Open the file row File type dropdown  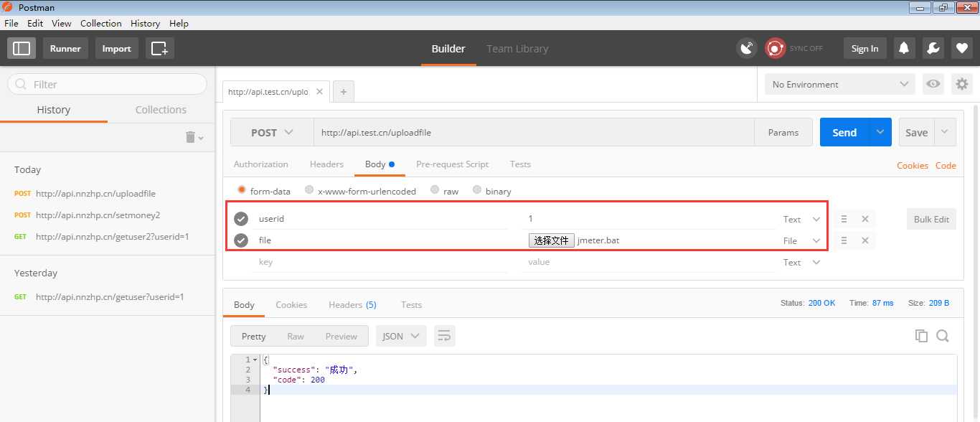pos(801,240)
